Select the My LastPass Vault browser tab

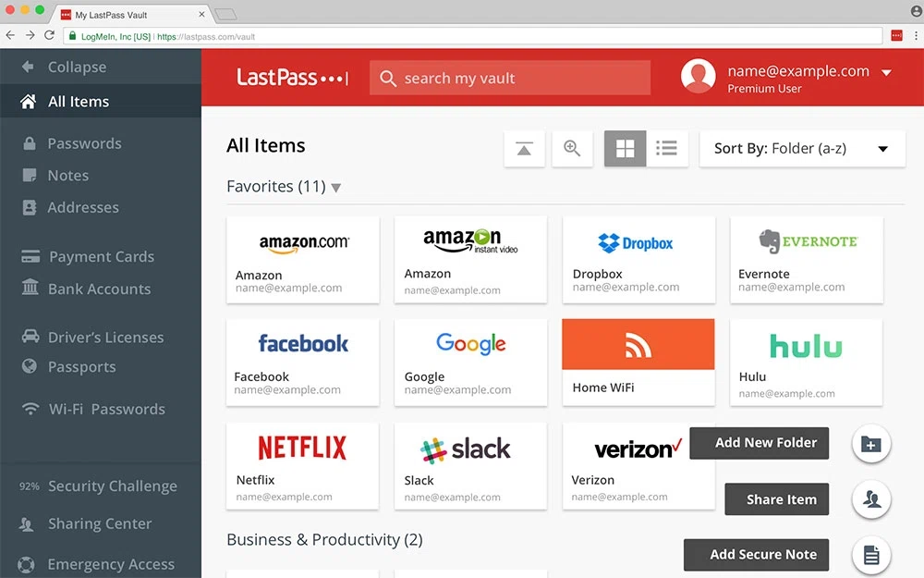pos(132,15)
